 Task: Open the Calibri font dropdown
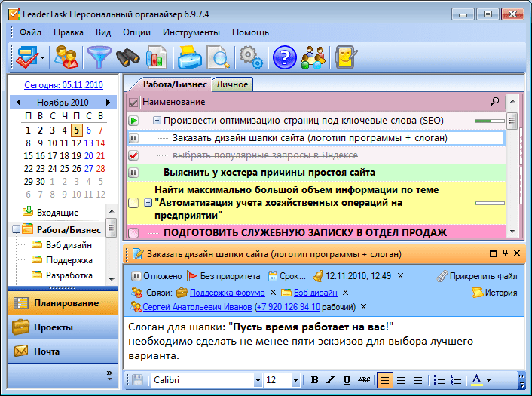tap(258, 380)
